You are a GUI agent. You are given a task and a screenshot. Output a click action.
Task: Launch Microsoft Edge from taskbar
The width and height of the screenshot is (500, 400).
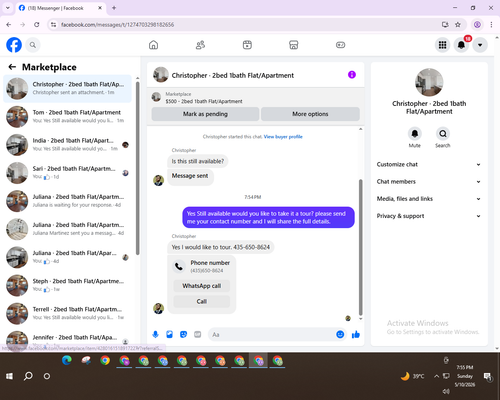(x=67, y=361)
